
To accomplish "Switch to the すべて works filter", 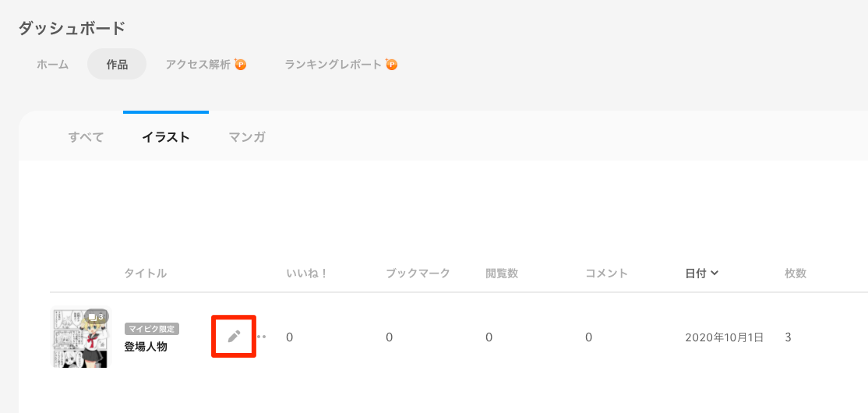I will 86,137.
